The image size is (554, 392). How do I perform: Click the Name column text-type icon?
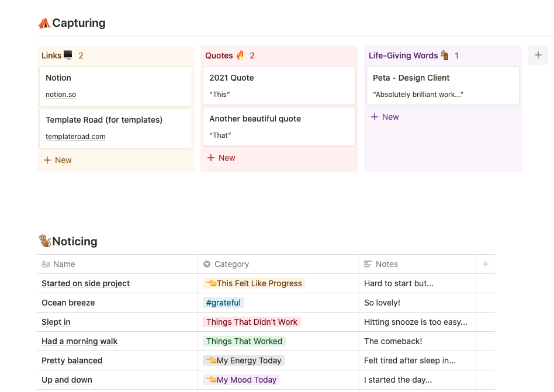(46, 264)
